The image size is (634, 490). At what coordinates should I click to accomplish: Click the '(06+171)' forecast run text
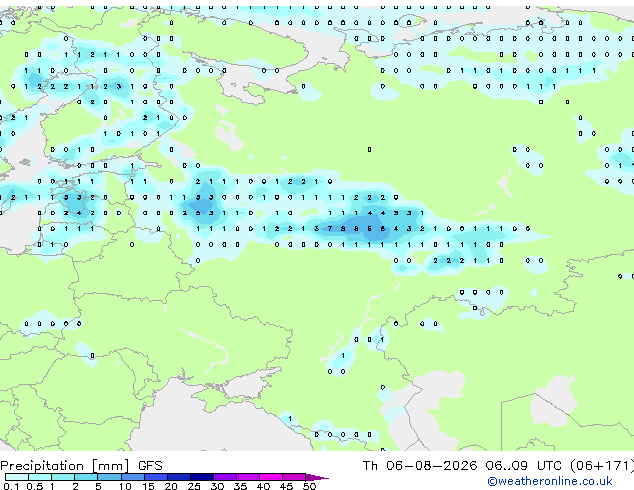point(602,466)
